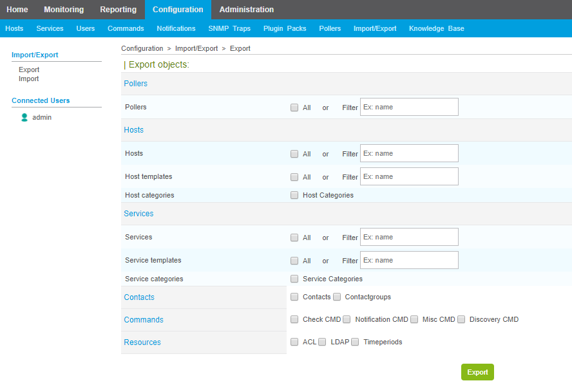Open the Reporting top menu
The image size is (572, 392).
coord(118,10)
